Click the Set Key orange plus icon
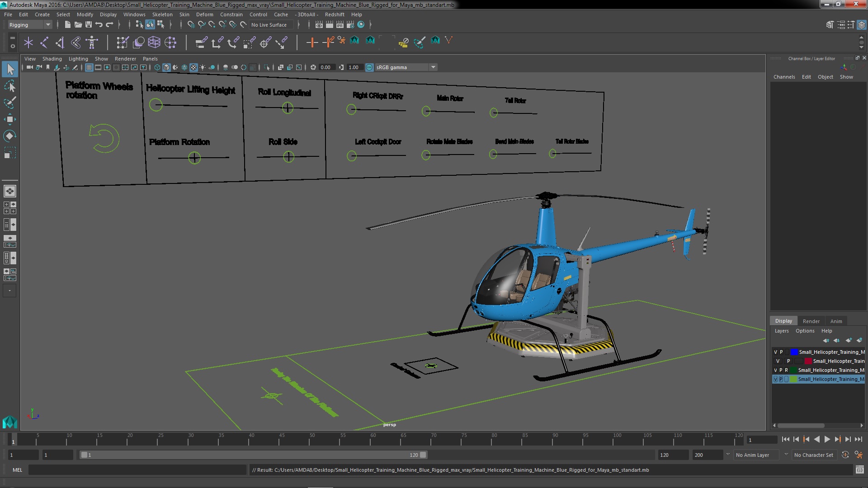 tap(312, 42)
